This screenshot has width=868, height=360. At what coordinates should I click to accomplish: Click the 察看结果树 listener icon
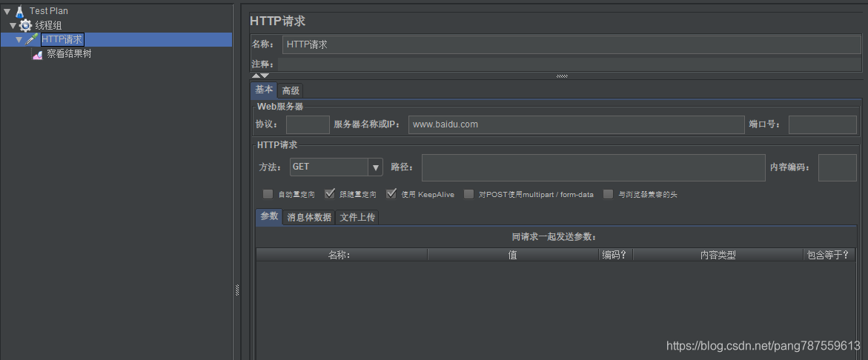(x=38, y=54)
